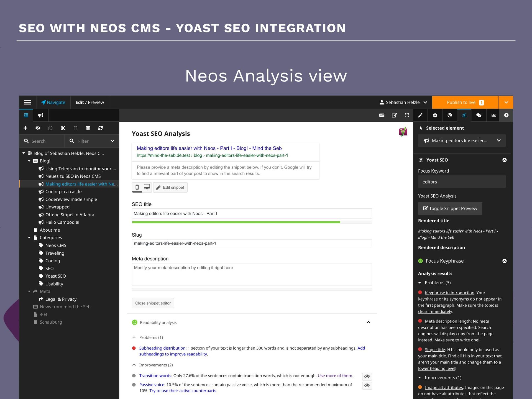
Task: Open the Publish options dropdown arrow
Action: [506, 102]
